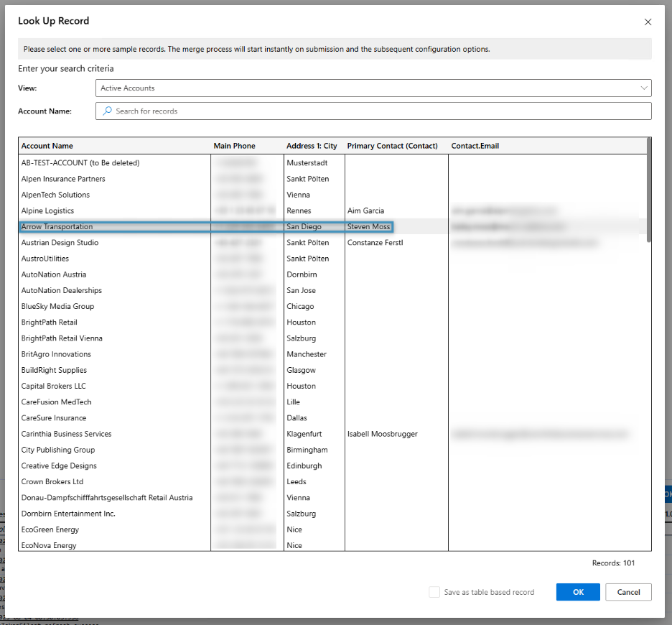Close the Look Up Record dialog
The height and width of the screenshot is (625, 672).
tap(648, 22)
